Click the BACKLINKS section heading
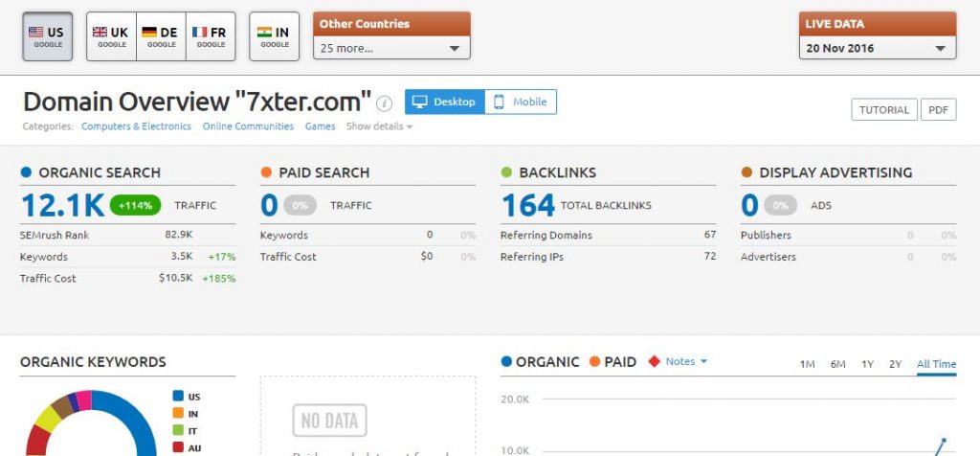980x456 pixels. click(558, 172)
